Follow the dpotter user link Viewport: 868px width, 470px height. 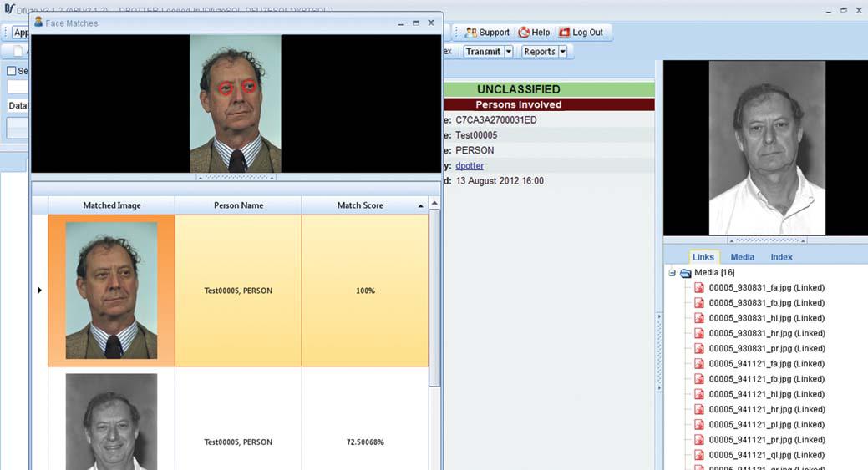470,165
